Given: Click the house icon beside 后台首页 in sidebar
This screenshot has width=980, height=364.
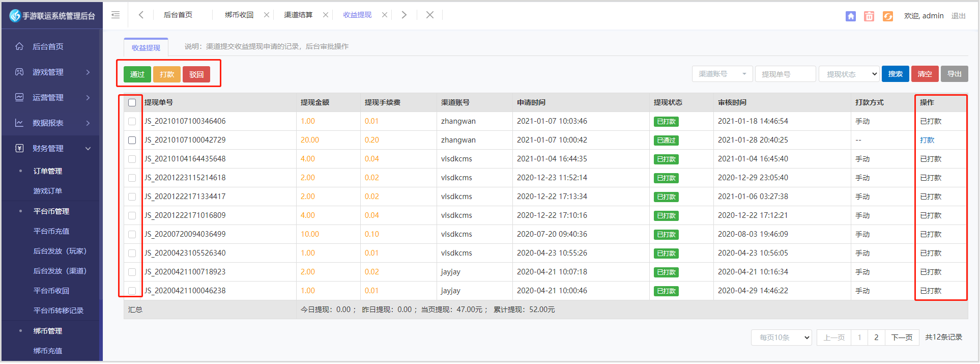Looking at the screenshot, I should (19, 46).
